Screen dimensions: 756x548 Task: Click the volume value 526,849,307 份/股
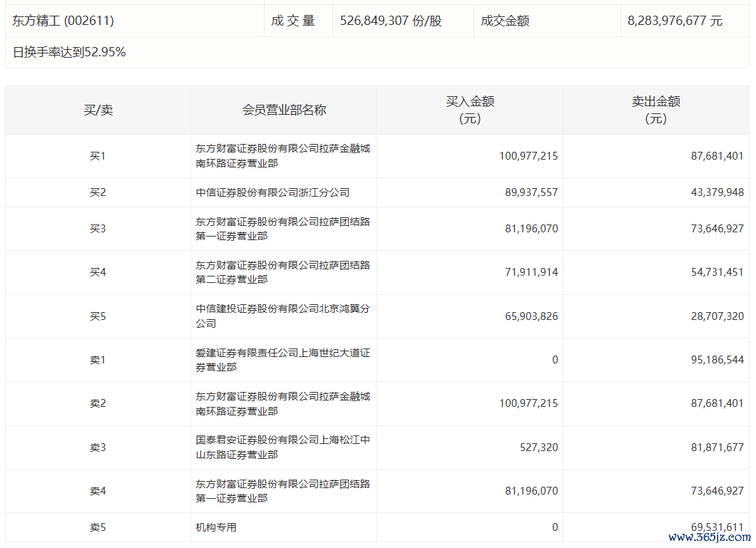pos(391,21)
